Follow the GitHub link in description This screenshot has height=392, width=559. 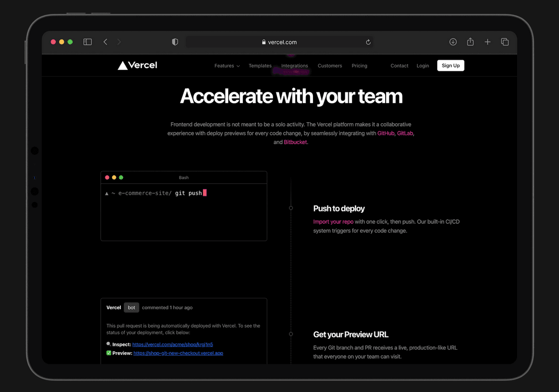pos(386,133)
